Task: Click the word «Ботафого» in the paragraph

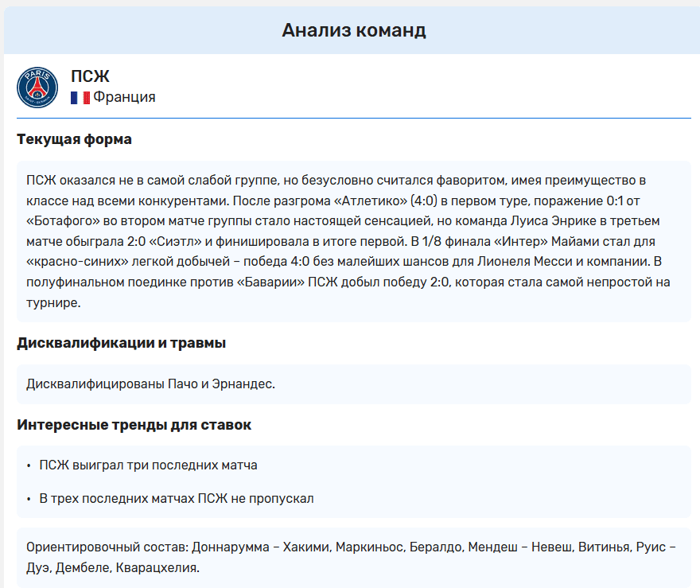Action: click(63, 221)
